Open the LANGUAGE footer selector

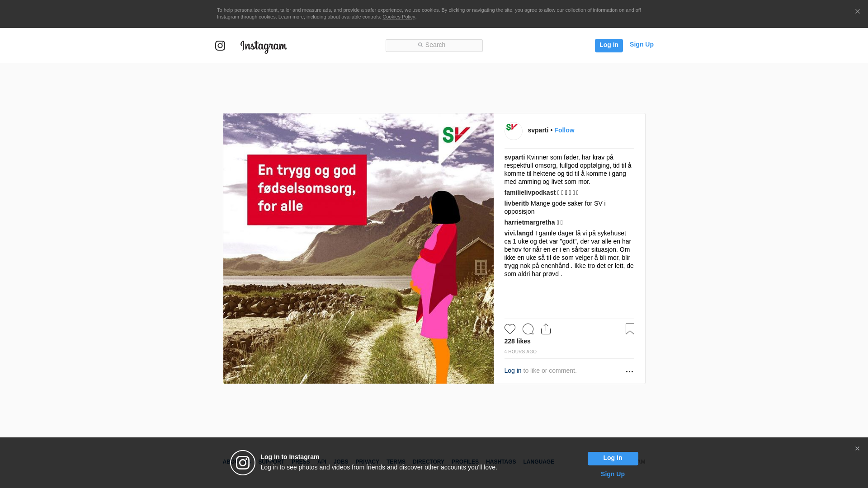538,462
